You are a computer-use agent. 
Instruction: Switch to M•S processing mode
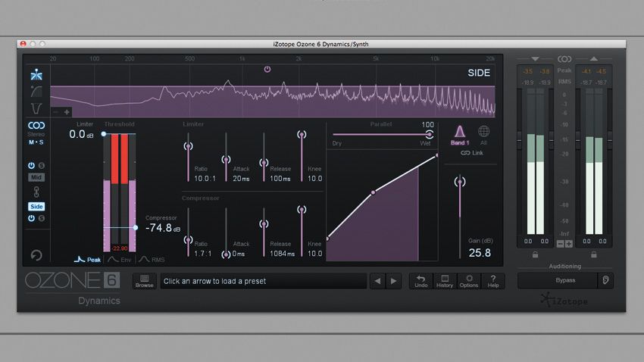(x=36, y=142)
